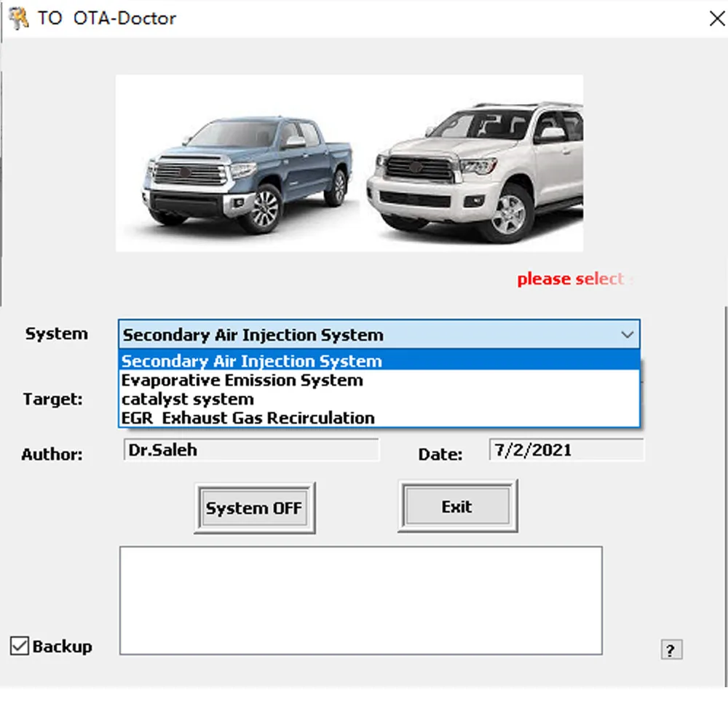Collapse the System dropdown arrow

(628, 334)
